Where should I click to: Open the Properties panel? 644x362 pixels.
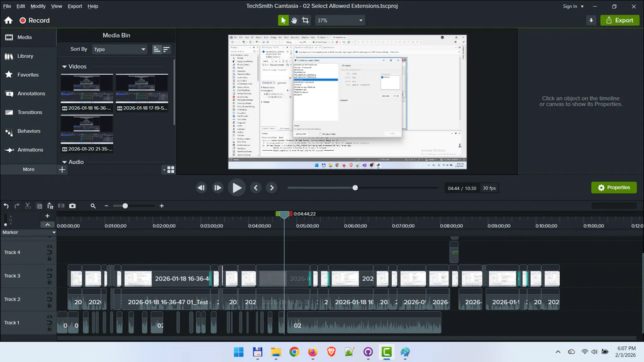(x=614, y=187)
